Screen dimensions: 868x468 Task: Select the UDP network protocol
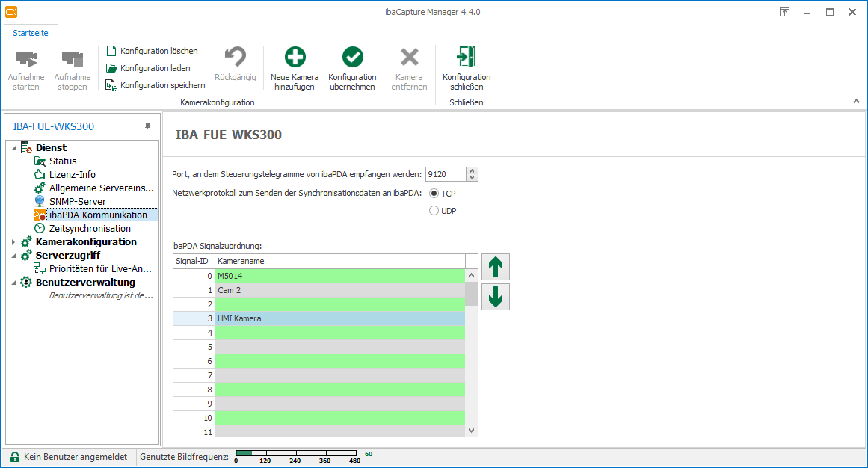point(434,211)
